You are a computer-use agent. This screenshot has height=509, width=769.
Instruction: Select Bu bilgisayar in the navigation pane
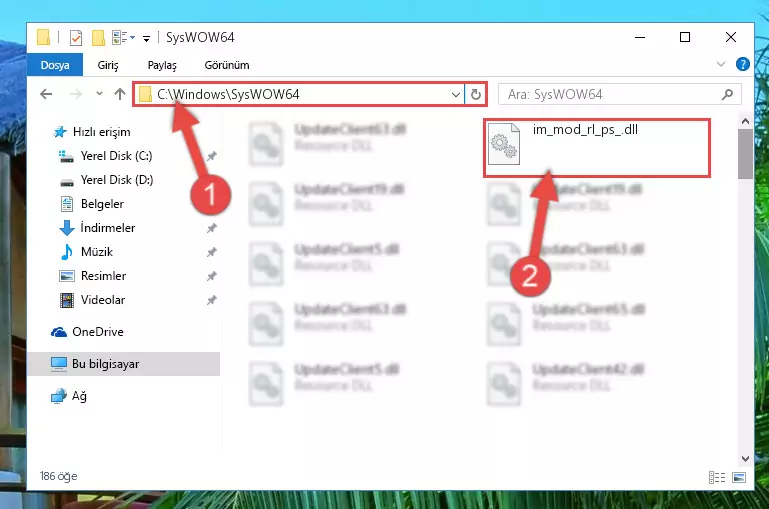coord(123,364)
